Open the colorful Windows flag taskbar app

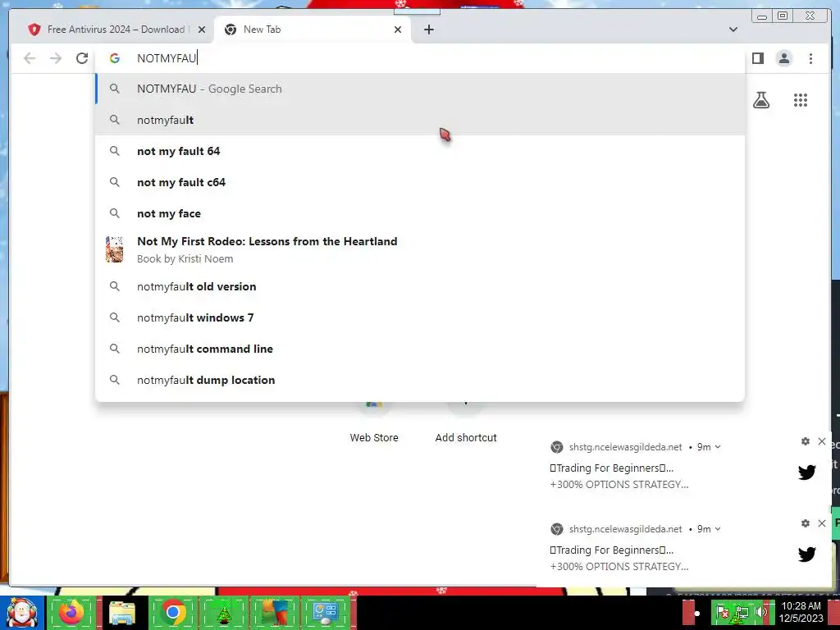274,613
